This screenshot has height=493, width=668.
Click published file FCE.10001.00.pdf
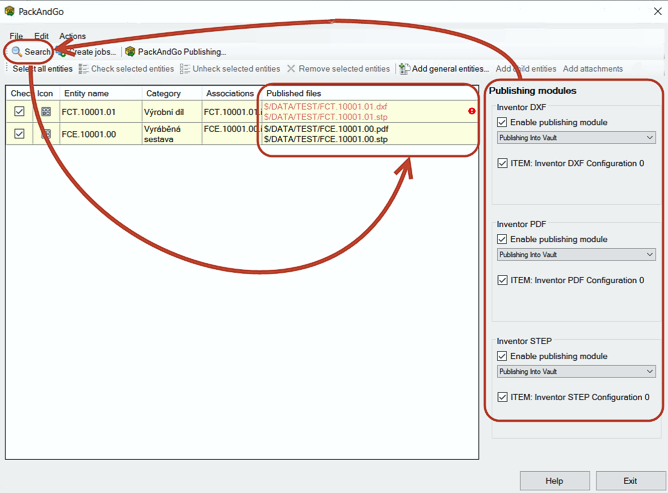[x=326, y=129]
